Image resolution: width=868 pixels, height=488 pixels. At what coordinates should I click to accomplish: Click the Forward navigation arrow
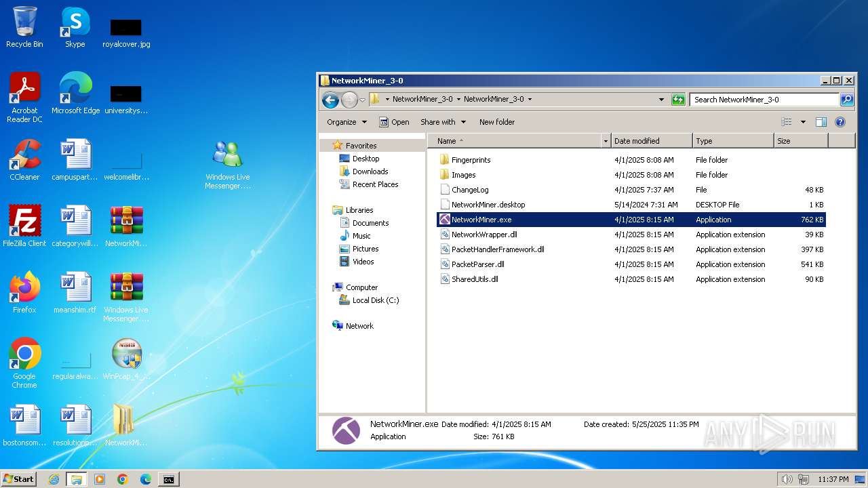pyautogui.click(x=349, y=100)
